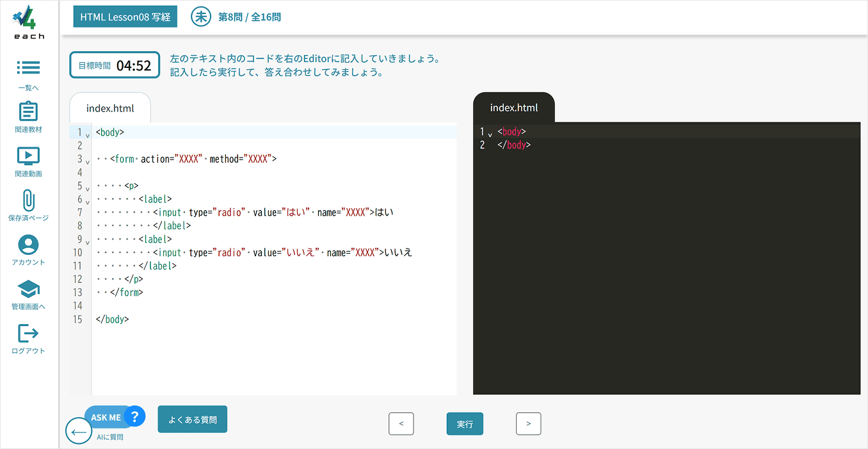Click the logout (ログアウト) icon

click(28, 333)
